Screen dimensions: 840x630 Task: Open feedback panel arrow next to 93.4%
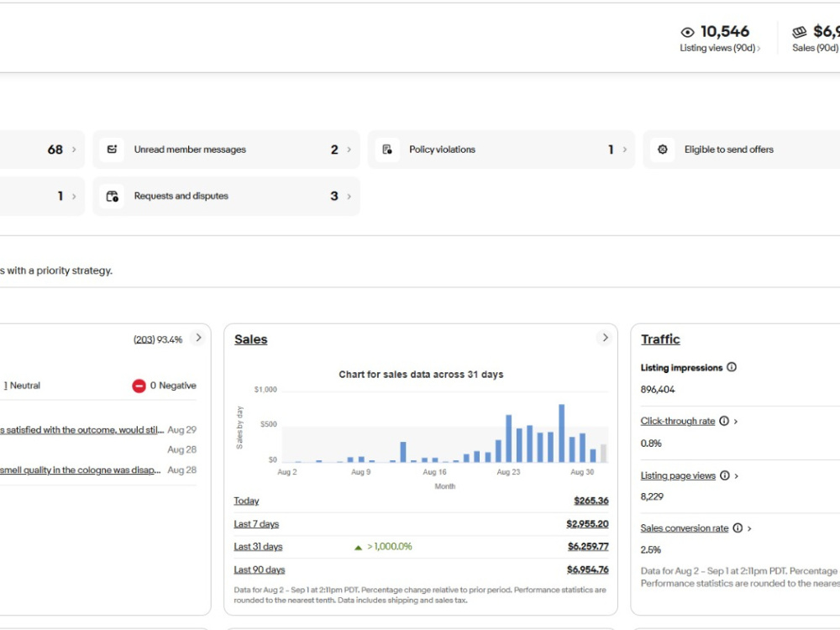coord(199,338)
